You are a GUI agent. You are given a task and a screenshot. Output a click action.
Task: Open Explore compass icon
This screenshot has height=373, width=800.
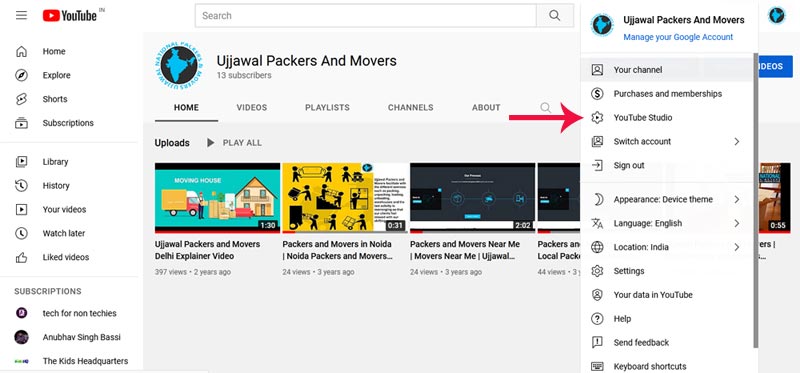point(21,76)
